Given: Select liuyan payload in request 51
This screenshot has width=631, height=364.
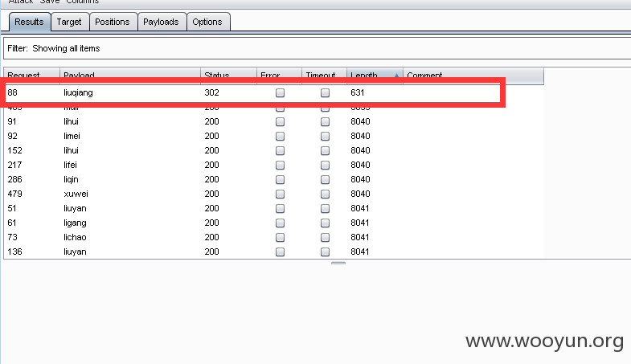Looking at the screenshot, I should pyautogui.click(x=76, y=208).
